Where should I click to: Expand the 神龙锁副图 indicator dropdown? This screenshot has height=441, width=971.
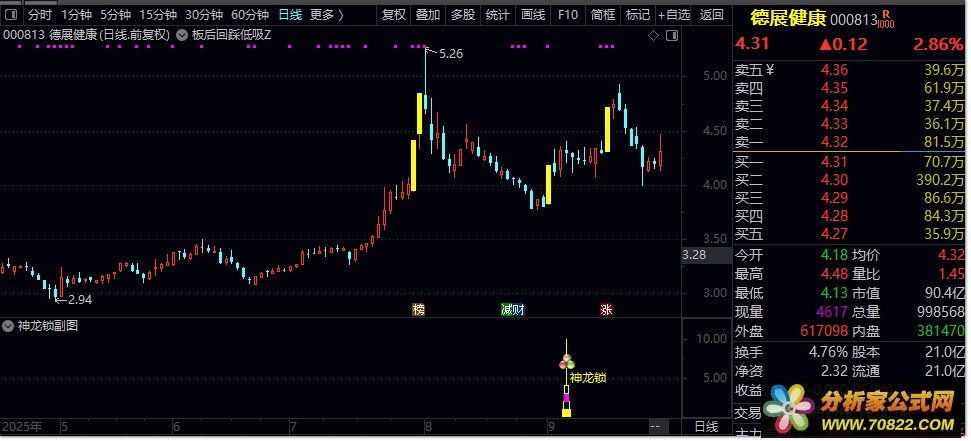[7, 326]
